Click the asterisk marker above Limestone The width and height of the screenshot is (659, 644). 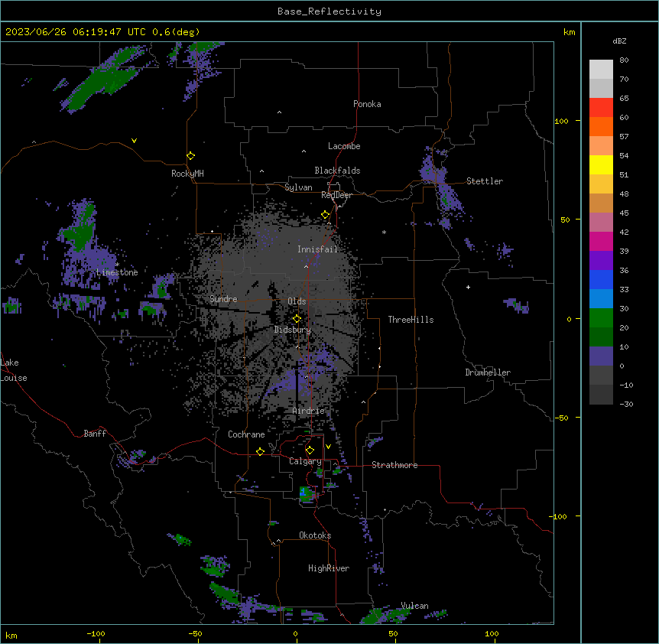click(x=118, y=265)
